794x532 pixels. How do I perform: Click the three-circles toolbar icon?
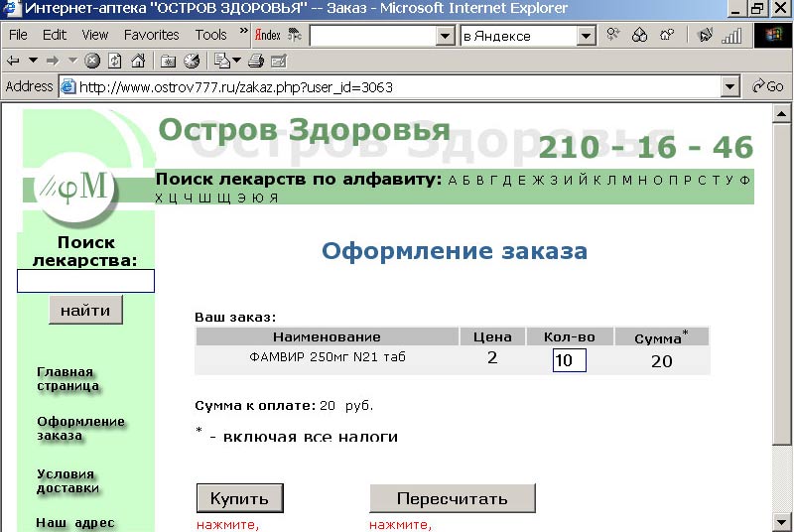639,35
